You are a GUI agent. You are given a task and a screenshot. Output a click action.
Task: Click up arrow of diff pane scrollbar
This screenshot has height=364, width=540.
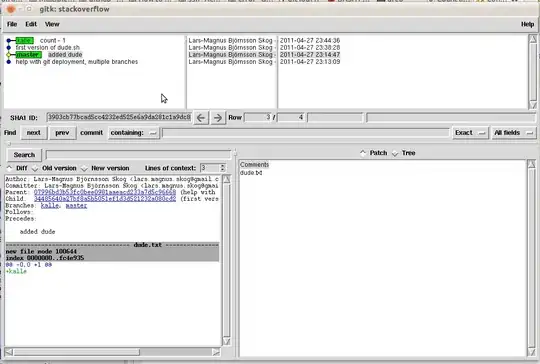(x=226, y=179)
